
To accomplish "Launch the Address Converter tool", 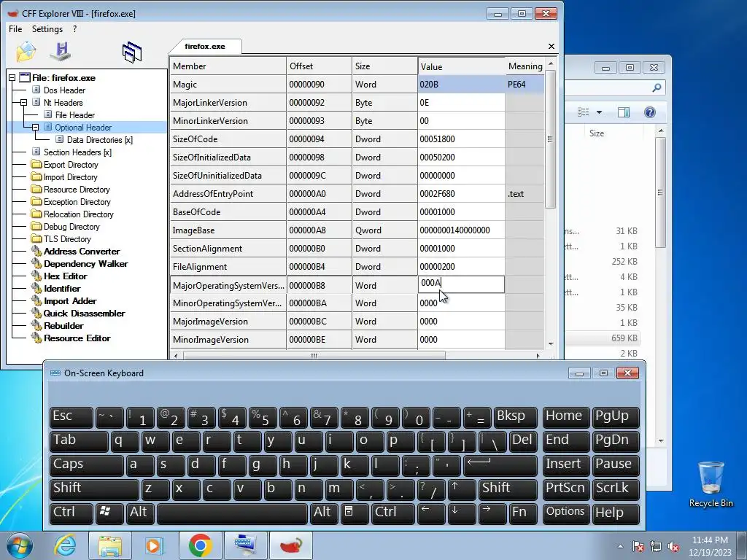I will click(82, 251).
